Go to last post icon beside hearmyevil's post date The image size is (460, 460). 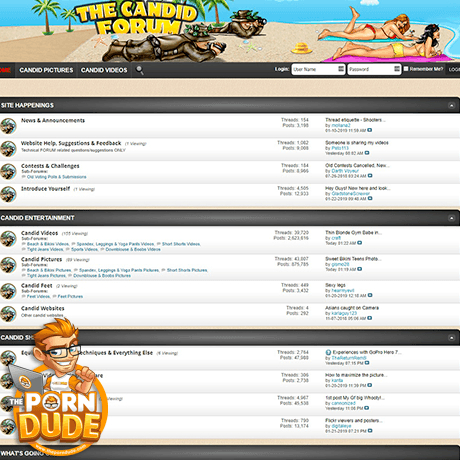tap(370, 295)
